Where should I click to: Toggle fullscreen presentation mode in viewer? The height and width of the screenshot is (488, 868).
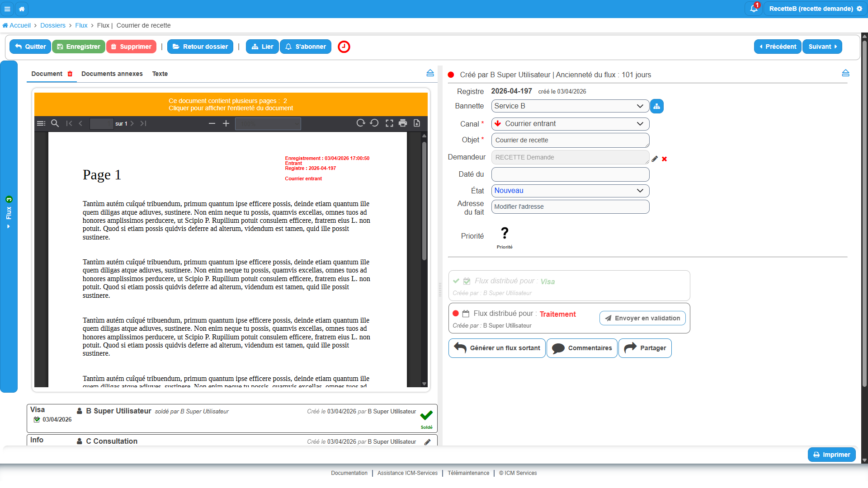click(389, 123)
